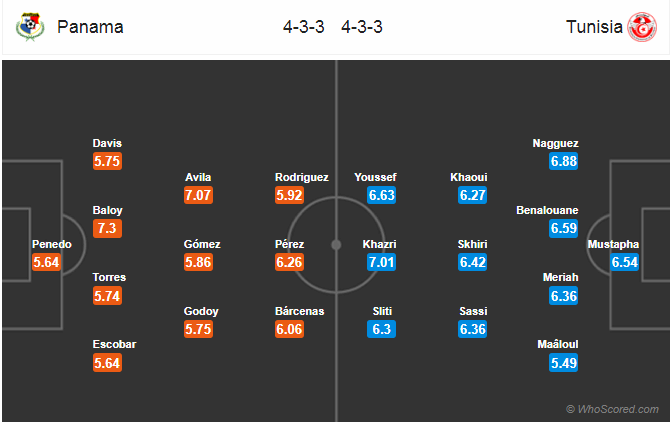Select Nagguez's 6.88 rating badge
670x422 pixels.
[564, 161]
